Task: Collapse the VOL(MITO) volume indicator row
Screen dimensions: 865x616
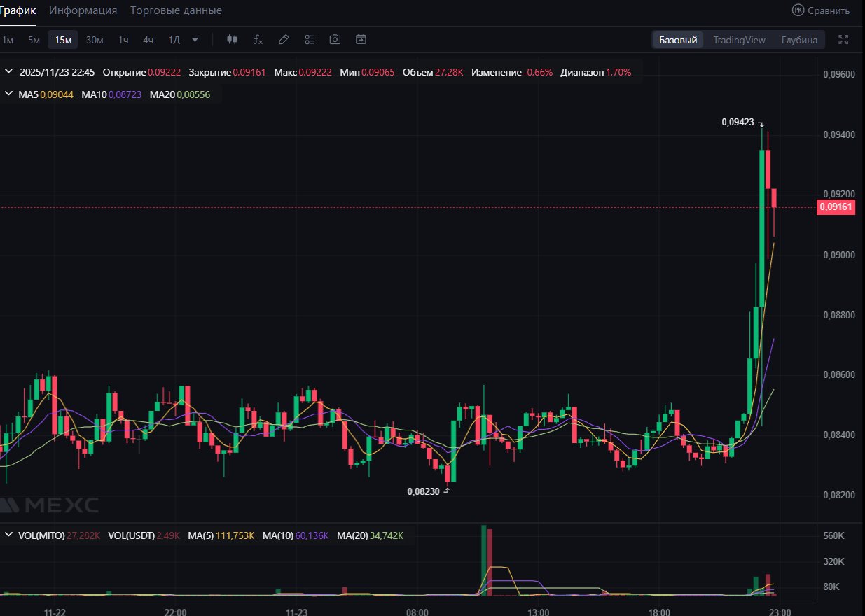Action: click(x=9, y=535)
